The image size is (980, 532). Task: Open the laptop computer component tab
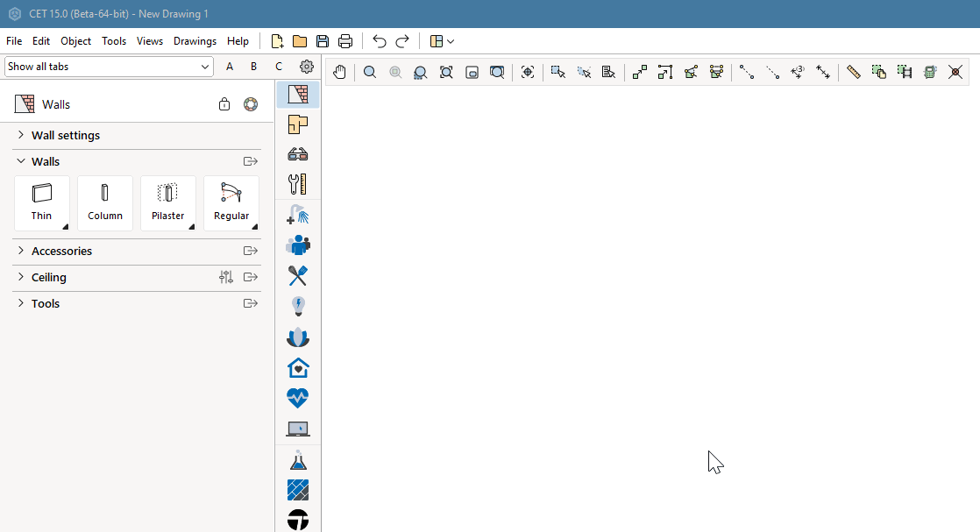[298, 429]
